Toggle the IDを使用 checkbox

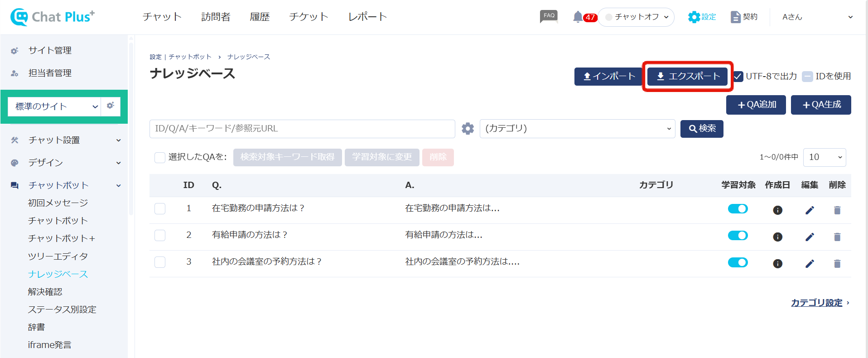point(807,76)
